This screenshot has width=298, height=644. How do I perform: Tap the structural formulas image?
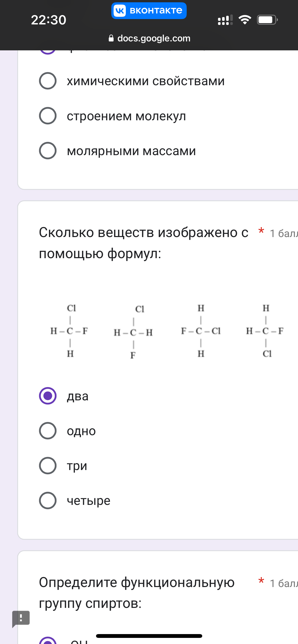[167, 331]
